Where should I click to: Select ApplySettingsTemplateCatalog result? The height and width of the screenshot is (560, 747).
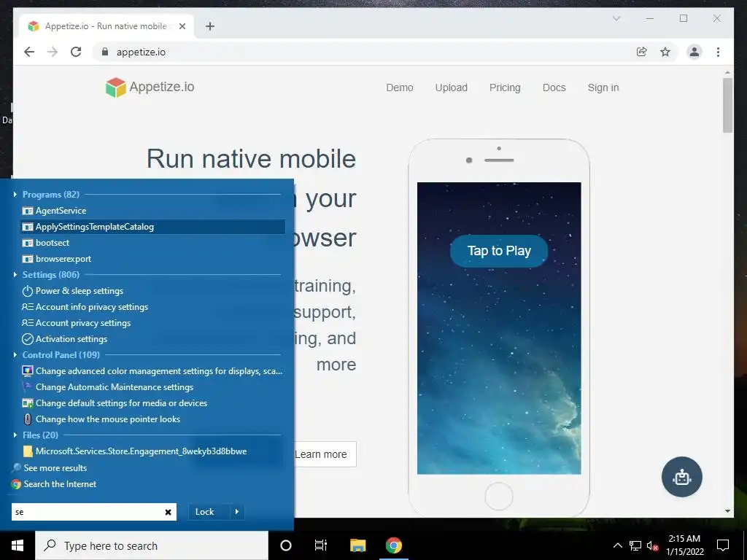(x=152, y=227)
